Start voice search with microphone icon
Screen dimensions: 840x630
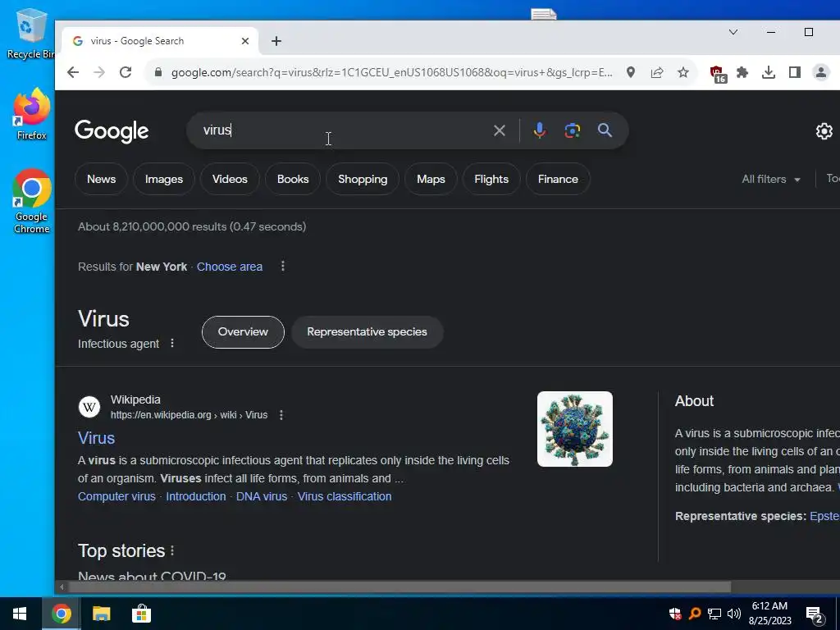coord(540,130)
